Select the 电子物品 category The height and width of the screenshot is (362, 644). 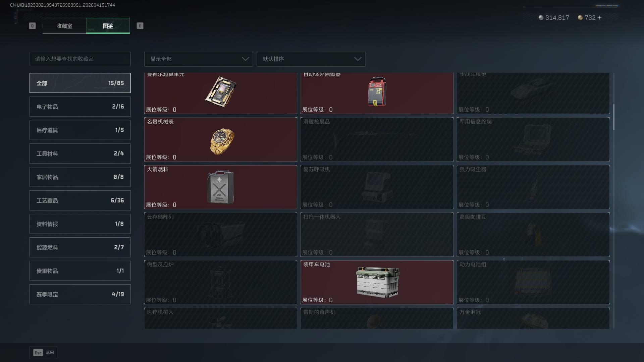tap(80, 107)
